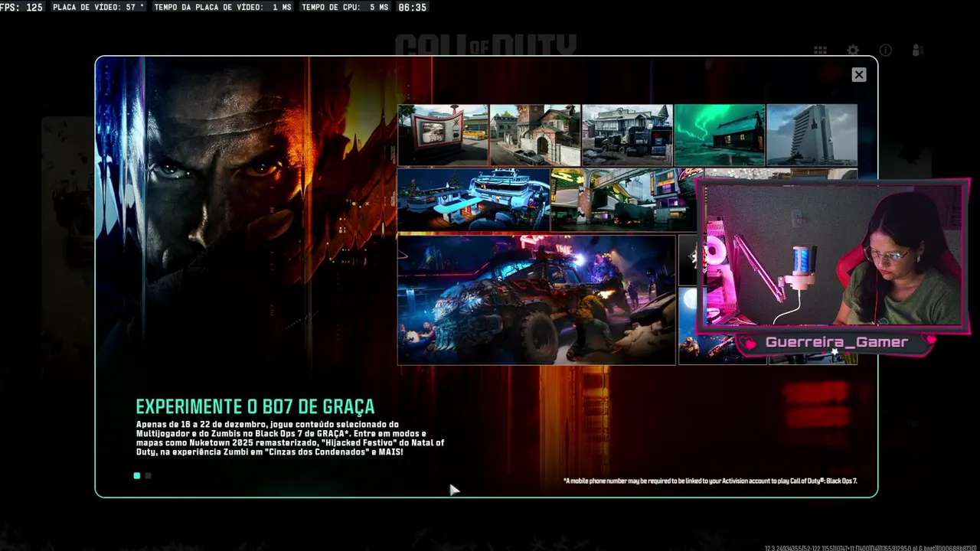Click the TEMPO DA PLACA DE VÍDEO value

[x=223, y=7]
